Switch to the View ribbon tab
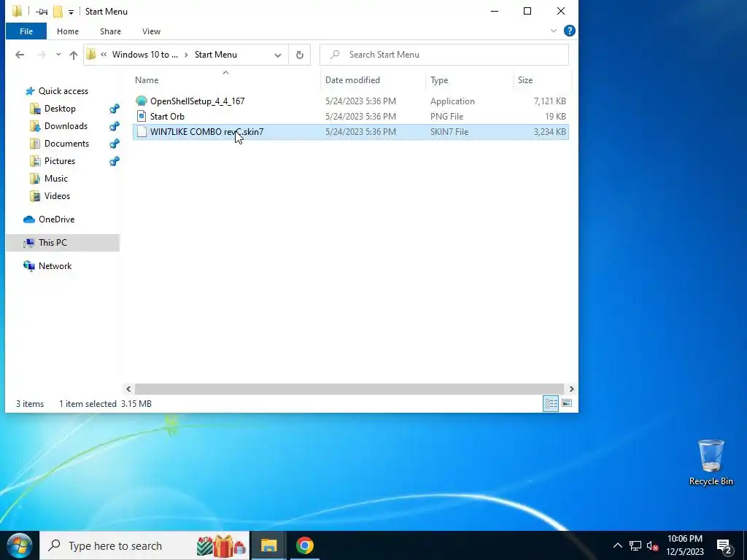Screen dimensions: 747x560 tap(151, 31)
